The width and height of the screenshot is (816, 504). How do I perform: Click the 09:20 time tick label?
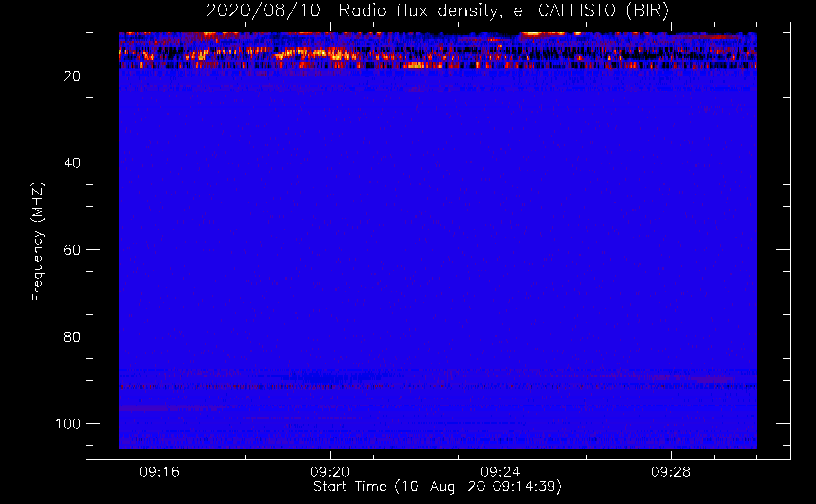point(330,472)
